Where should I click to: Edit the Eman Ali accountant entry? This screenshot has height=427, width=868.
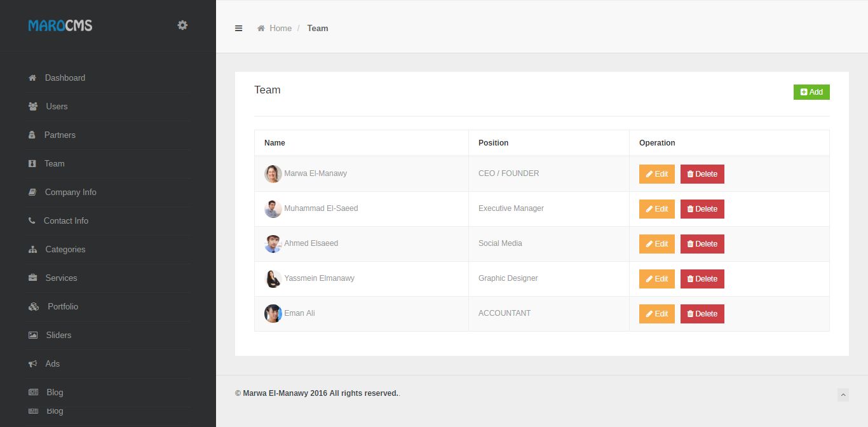pyautogui.click(x=657, y=314)
